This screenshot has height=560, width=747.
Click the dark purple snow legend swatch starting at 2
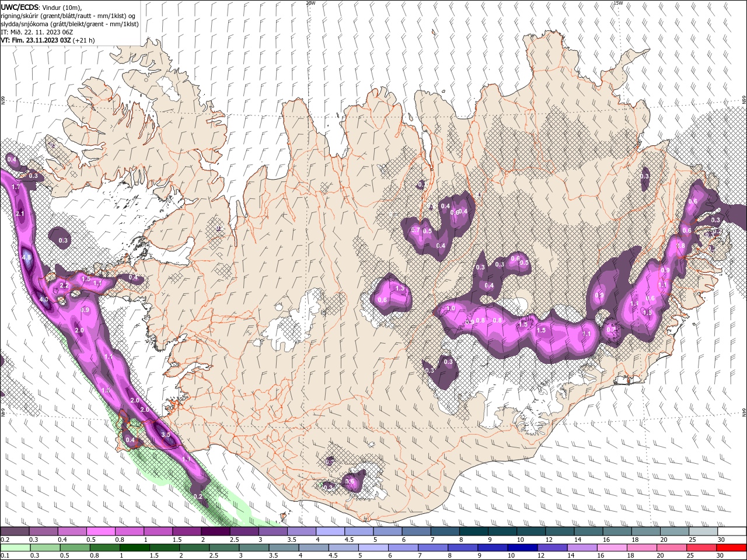tap(215, 531)
